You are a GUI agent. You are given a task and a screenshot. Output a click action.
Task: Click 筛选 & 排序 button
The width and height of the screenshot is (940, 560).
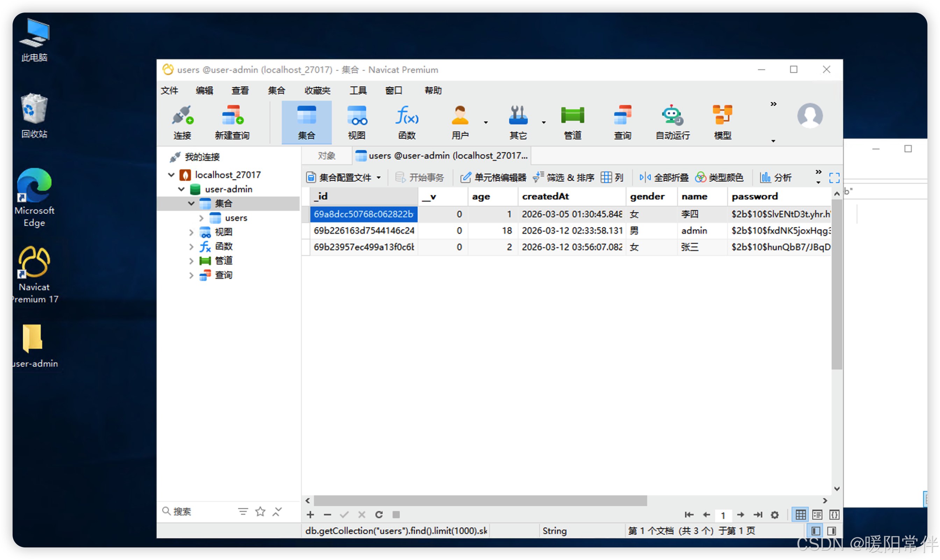point(564,177)
